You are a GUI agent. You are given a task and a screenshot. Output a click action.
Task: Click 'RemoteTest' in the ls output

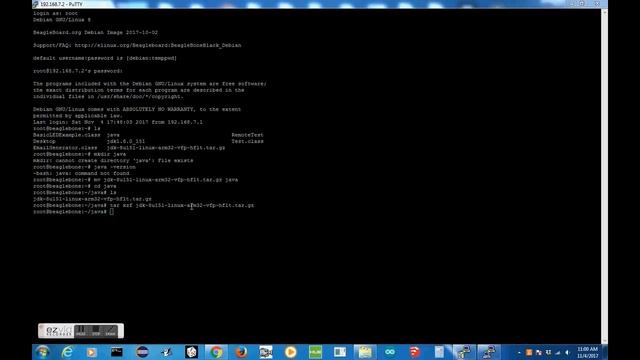coord(247,135)
